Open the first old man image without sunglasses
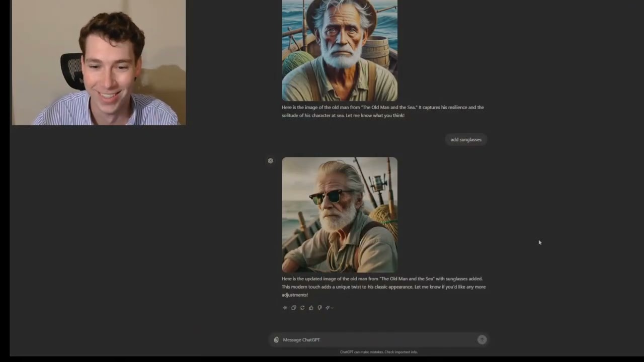This screenshot has height=362, width=644. [x=340, y=50]
